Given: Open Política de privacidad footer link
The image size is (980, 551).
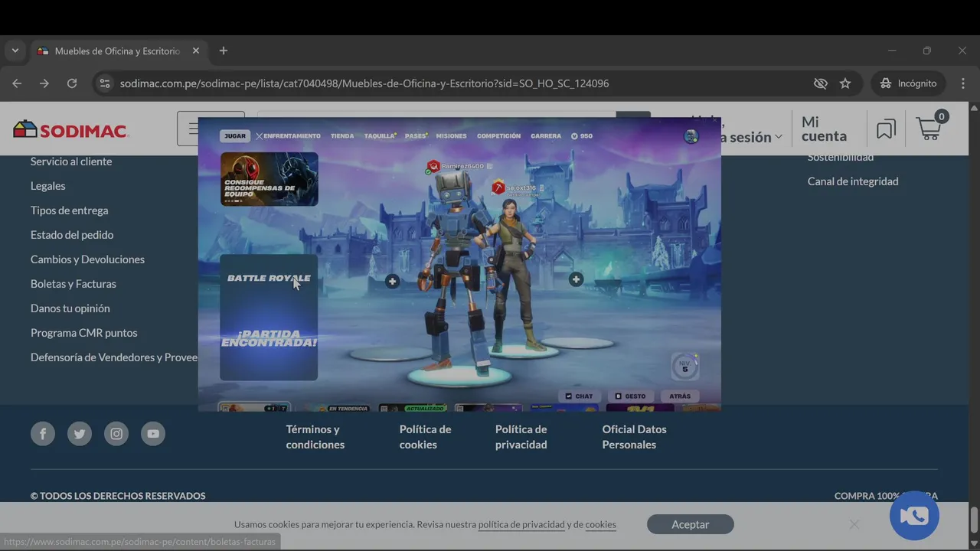Looking at the screenshot, I should [x=521, y=437].
